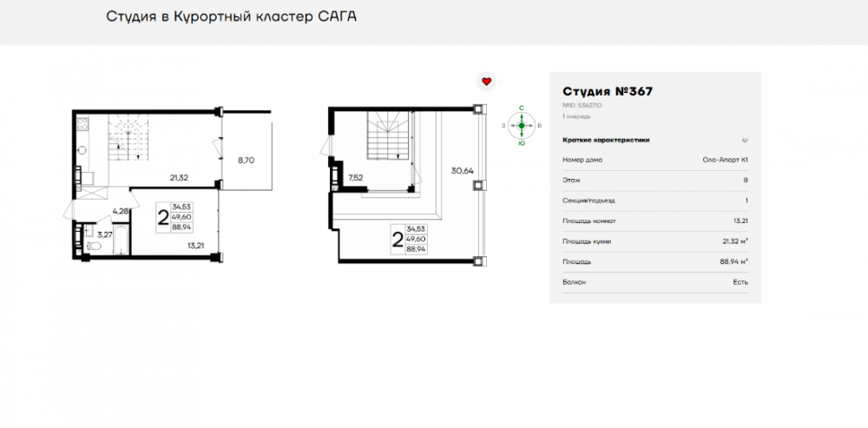
Task: Click the Площадь кухни row
Action: pos(655,241)
